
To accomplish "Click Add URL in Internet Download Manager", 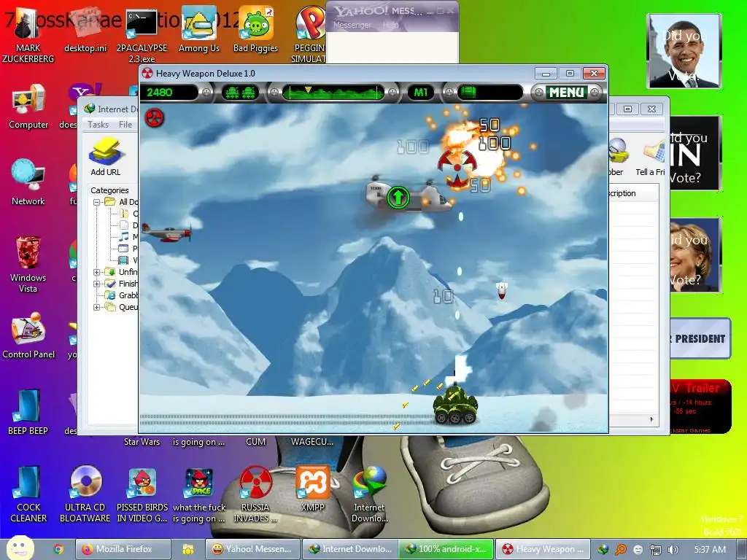I will coord(105,157).
